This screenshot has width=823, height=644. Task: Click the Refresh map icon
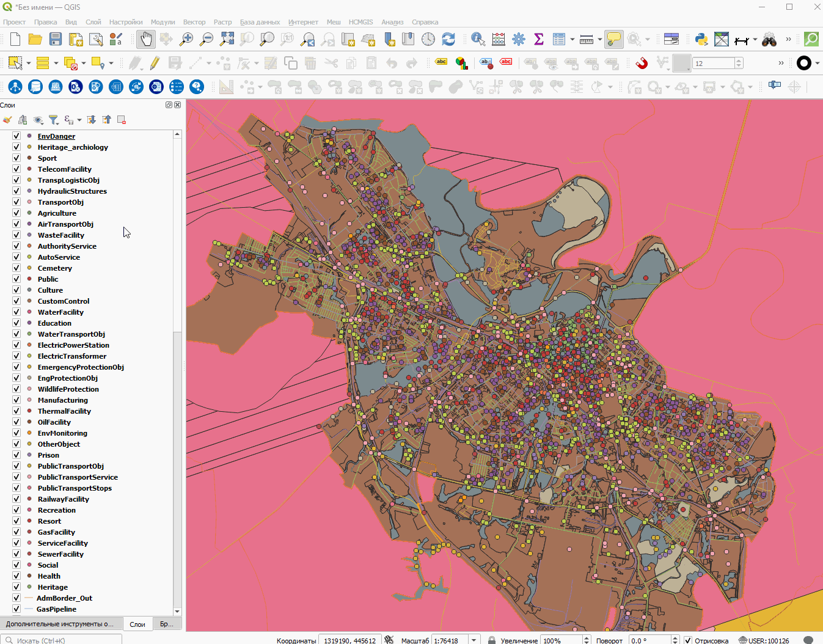click(448, 40)
